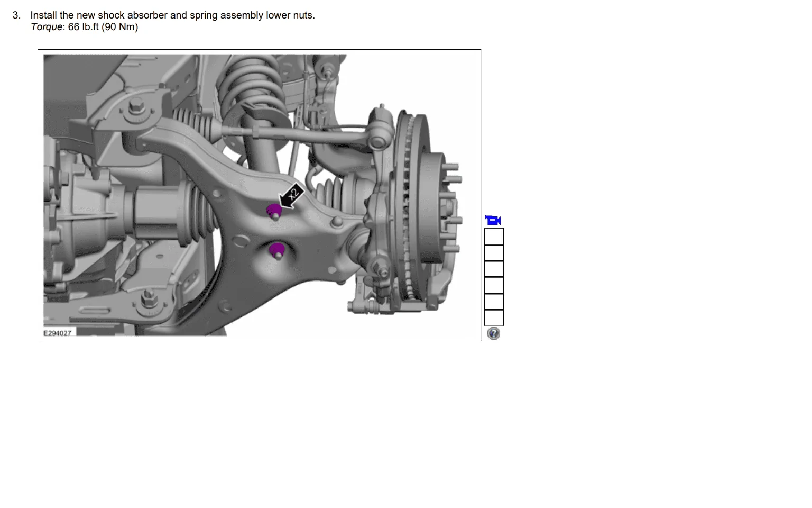The width and height of the screenshot is (812, 508).
Task: Click the 'Install the new shock absorber' step text
Action: pyautogui.click(x=172, y=15)
